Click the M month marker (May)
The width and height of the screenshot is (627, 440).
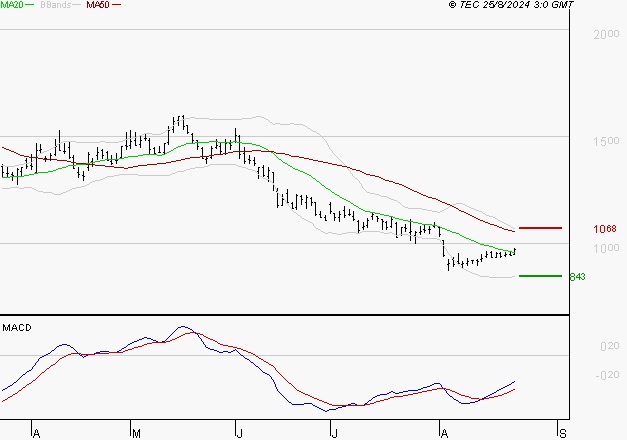[x=136, y=434]
